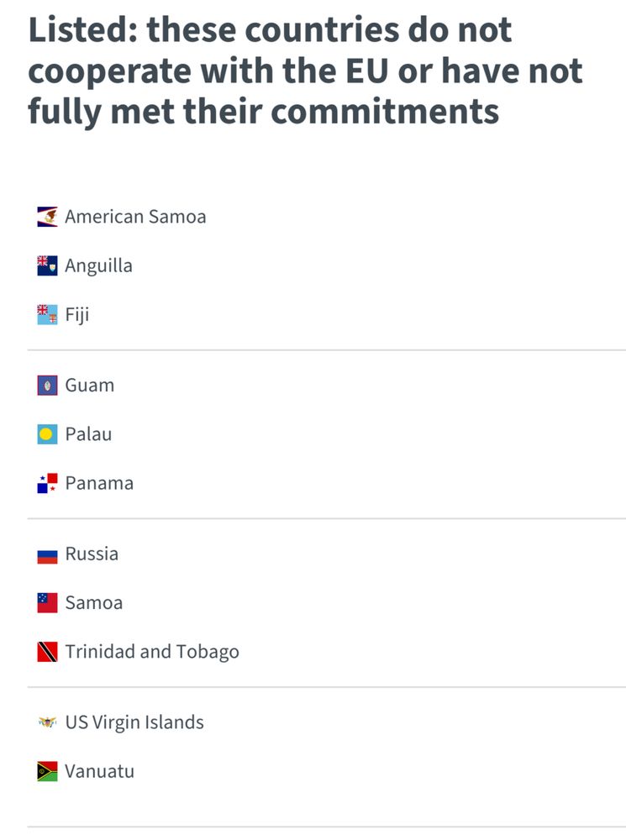Click the Guam flag icon
Screen dimensions: 626x840
tap(47, 386)
